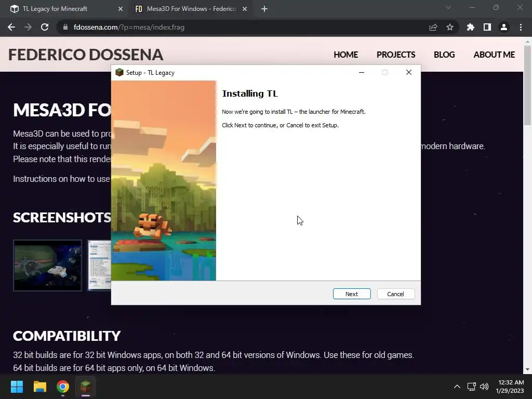Select the Mesa3D For Windows browser tab

click(x=191, y=9)
